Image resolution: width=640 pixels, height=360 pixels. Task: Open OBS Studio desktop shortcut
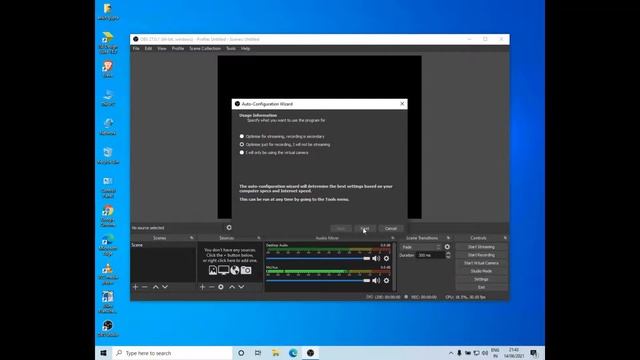point(108,328)
